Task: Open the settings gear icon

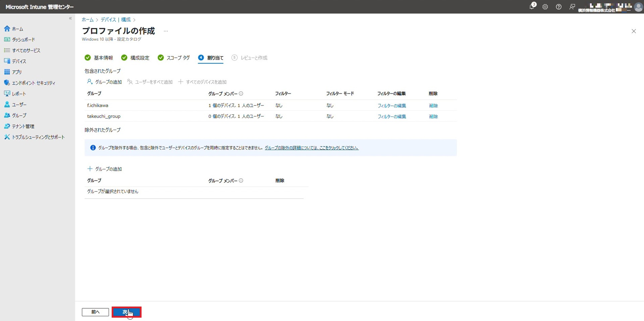Action: click(x=545, y=7)
